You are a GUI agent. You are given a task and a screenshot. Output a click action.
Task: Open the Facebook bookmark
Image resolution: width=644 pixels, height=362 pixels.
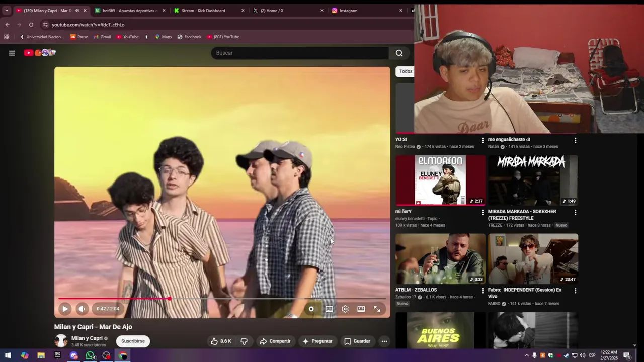click(x=189, y=37)
